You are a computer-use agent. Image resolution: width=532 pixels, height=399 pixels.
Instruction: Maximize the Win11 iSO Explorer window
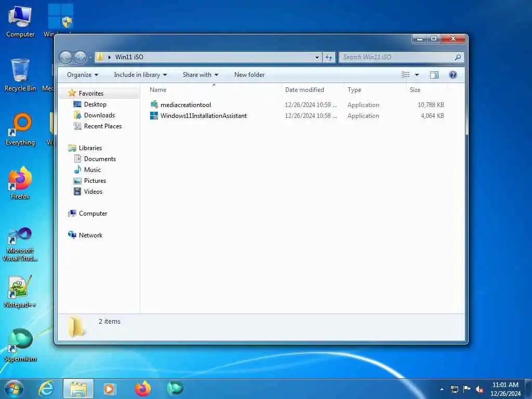click(x=434, y=38)
